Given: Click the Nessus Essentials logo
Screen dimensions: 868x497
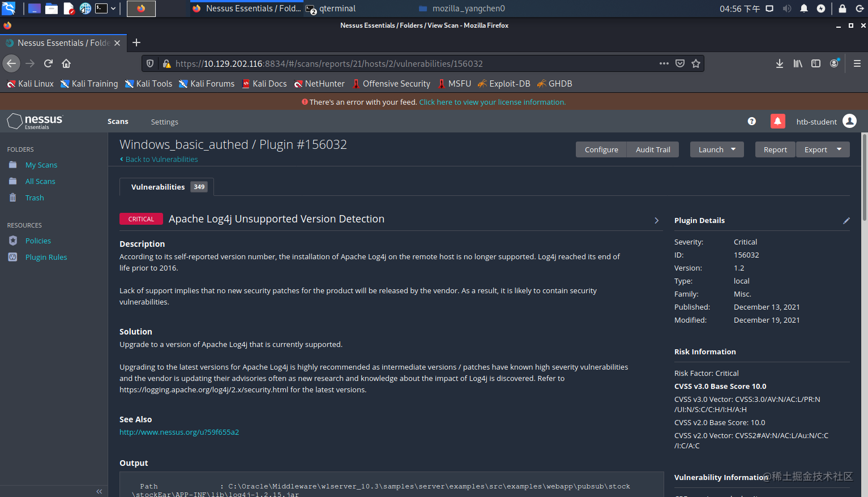Looking at the screenshot, I should (x=35, y=121).
